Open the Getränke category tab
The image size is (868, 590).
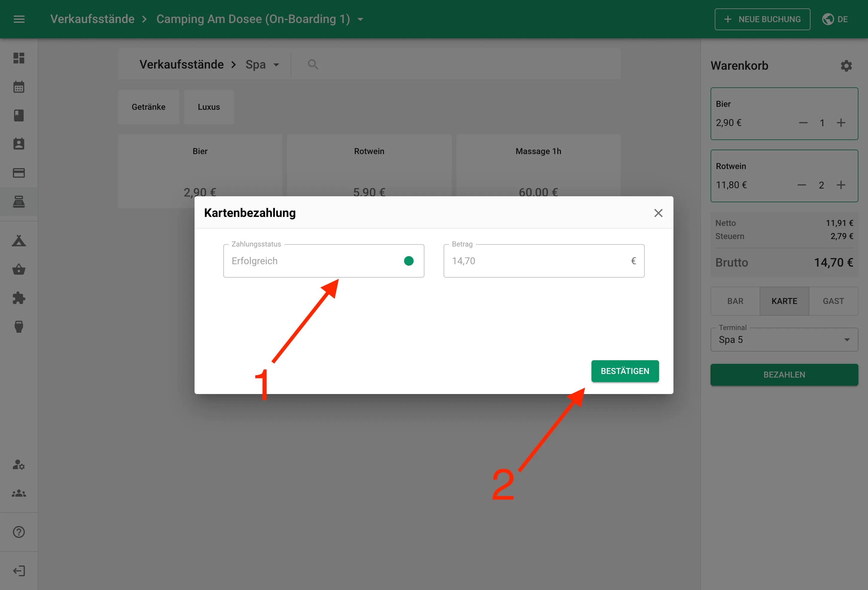(148, 107)
